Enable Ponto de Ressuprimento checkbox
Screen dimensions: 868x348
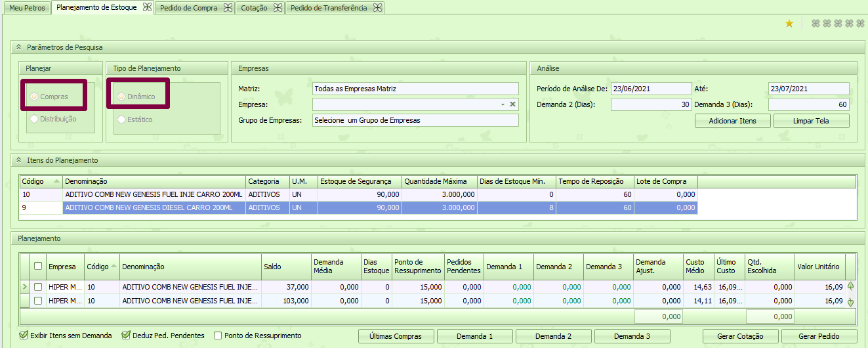coord(218,336)
